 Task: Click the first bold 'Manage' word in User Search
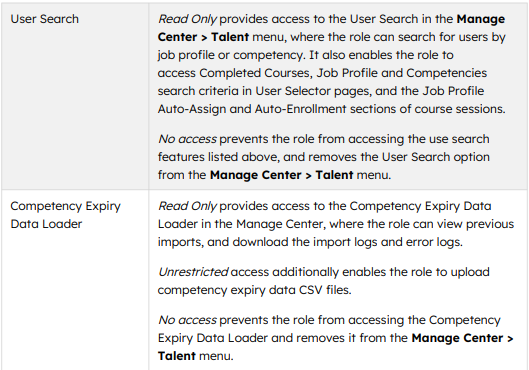[481, 19]
